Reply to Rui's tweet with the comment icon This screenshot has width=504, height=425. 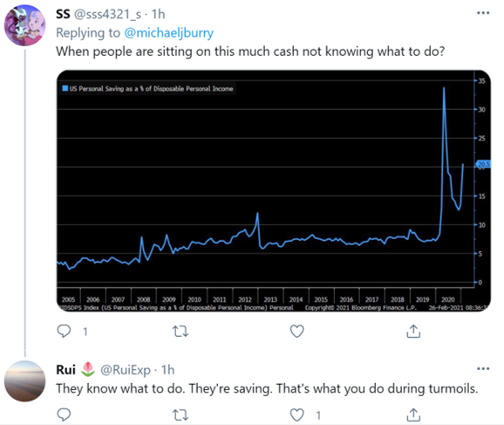click(x=64, y=415)
